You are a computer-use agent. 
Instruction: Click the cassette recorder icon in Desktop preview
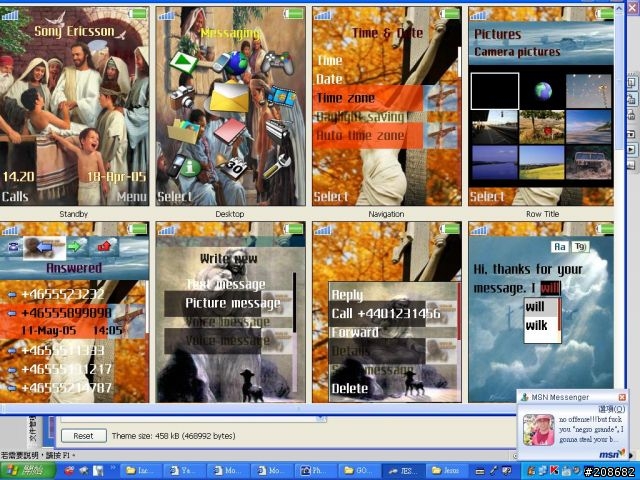[x=278, y=131]
